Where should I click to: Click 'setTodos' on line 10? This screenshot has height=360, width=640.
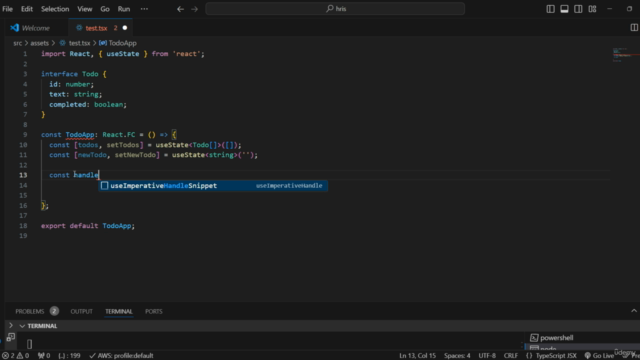(x=122, y=145)
